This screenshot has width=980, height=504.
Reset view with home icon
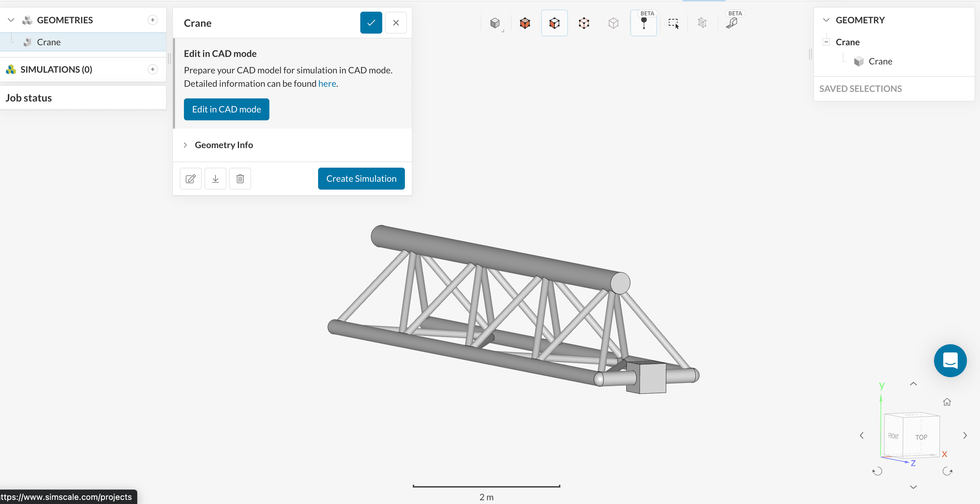[947, 402]
